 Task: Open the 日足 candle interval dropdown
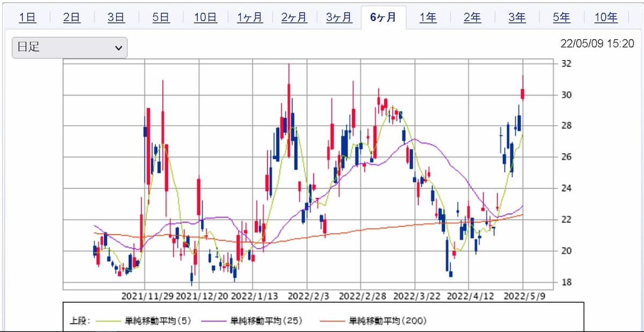pos(70,47)
